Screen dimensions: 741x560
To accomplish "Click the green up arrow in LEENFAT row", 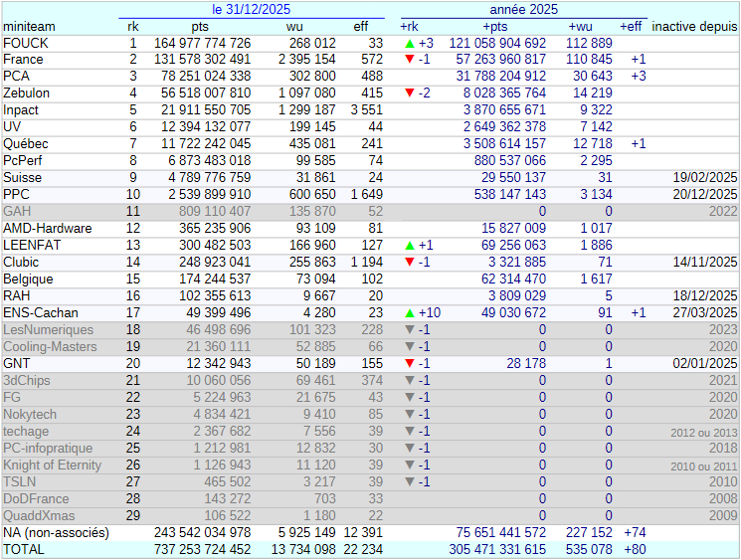I will tap(409, 246).
